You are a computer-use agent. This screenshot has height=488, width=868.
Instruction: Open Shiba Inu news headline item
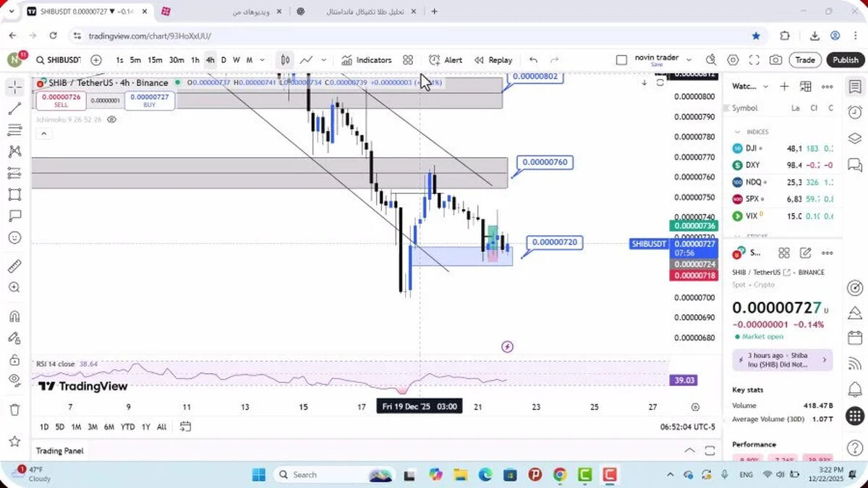click(783, 360)
